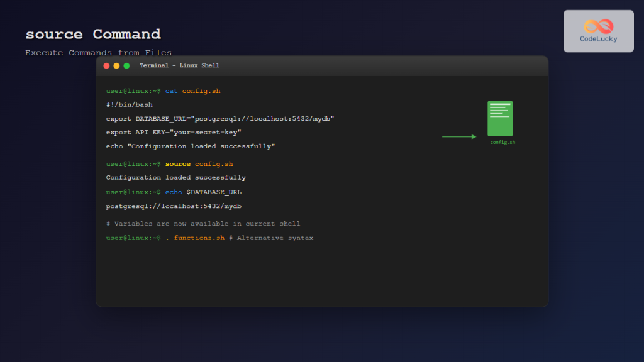644x362 pixels.
Task: Click the blue echo command before $DATABASE_URL
Action: pos(174,192)
